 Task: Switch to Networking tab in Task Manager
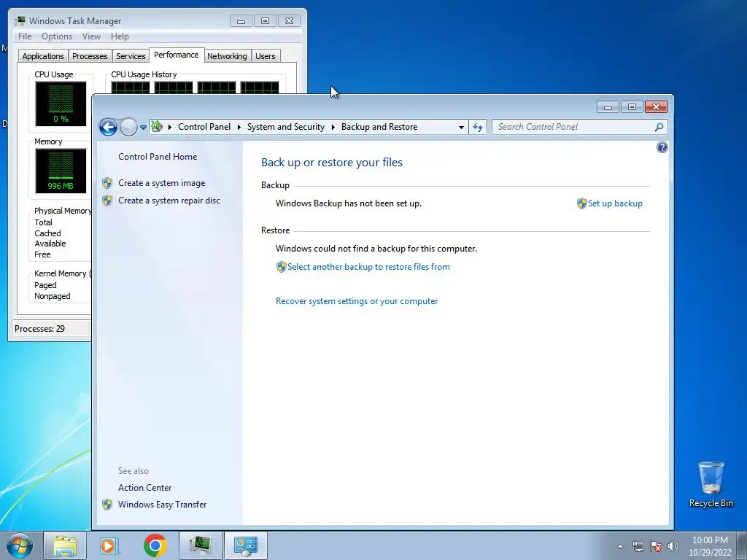coord(228,56)
